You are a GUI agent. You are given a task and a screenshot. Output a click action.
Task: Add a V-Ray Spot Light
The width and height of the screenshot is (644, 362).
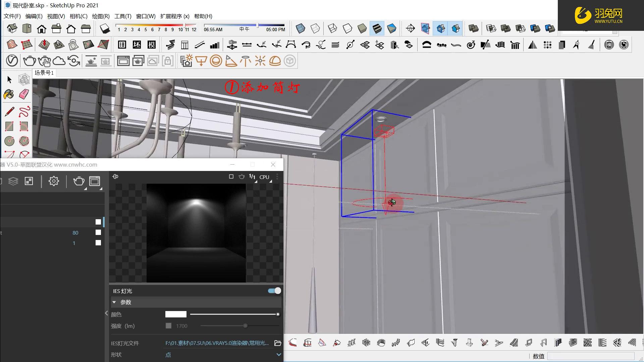pyautogui.click(x=231, y=61)
